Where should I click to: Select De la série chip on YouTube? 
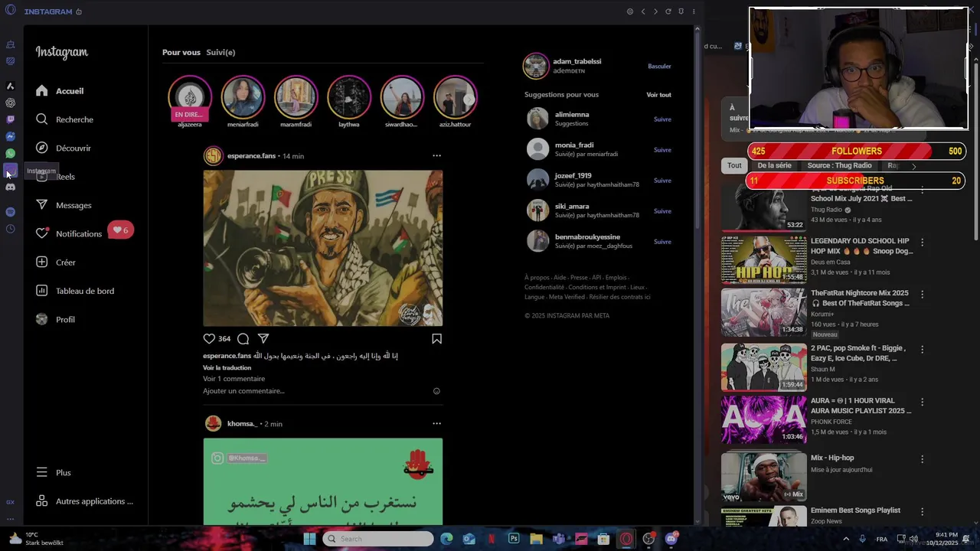click(774, 165)
